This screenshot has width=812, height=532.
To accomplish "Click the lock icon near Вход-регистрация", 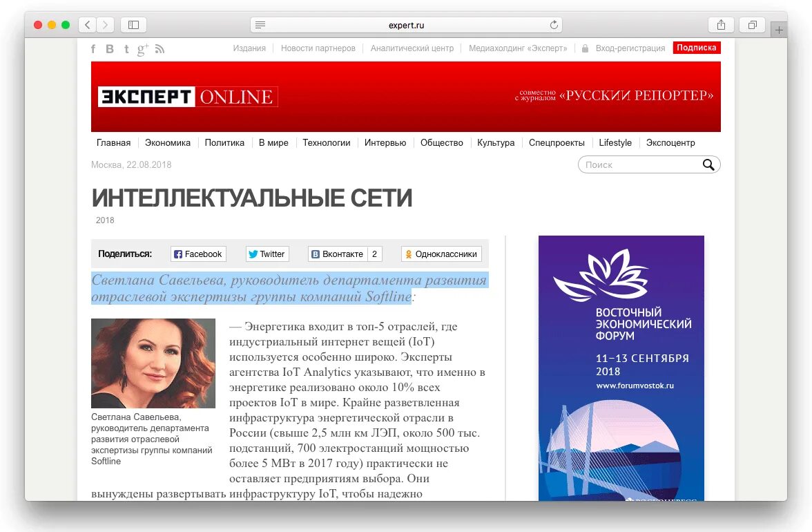I will point(585,48).
